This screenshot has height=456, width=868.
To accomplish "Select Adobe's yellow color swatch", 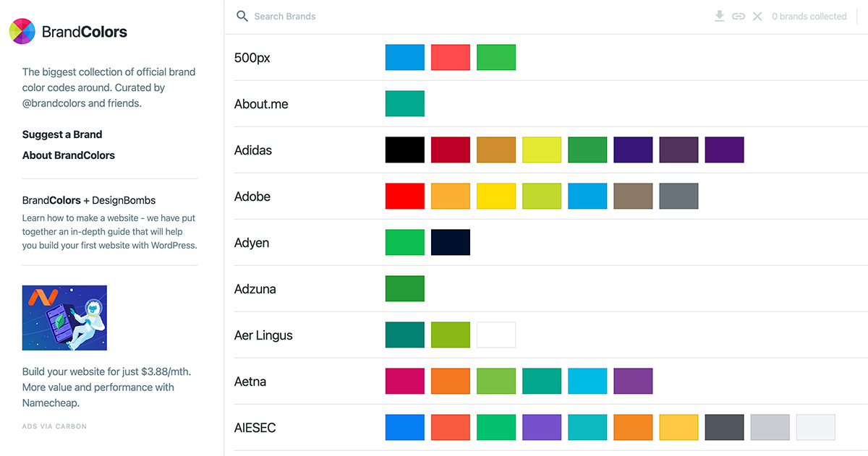I will coord(495,196).
